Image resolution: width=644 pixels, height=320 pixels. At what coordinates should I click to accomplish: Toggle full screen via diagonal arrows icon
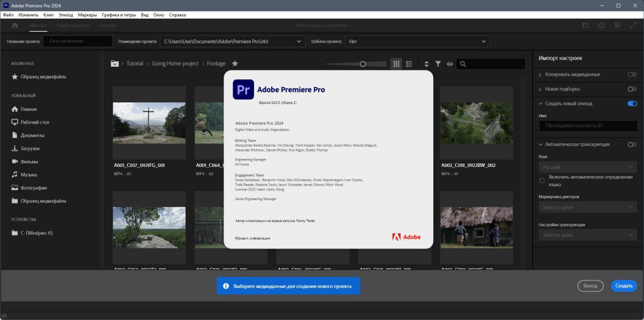[x=633, y=26]
